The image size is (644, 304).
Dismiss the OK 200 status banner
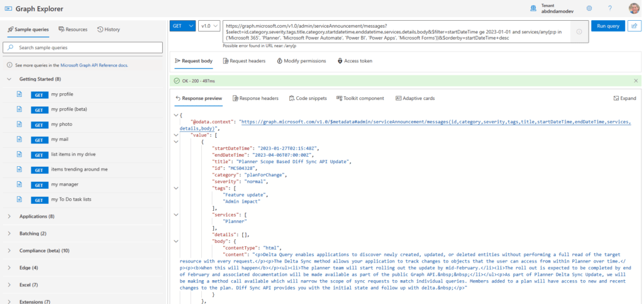pyautogui.click(x=636, y=81)
